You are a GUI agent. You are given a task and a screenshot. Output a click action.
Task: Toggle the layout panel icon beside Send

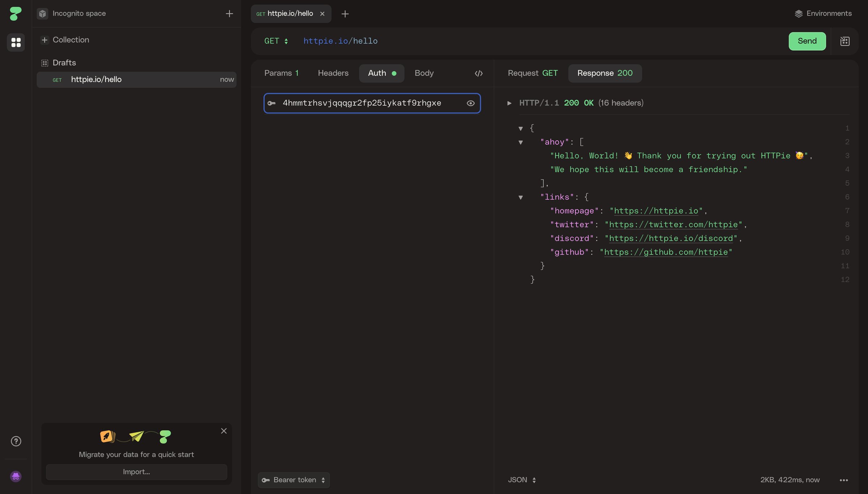click(845, 41)
